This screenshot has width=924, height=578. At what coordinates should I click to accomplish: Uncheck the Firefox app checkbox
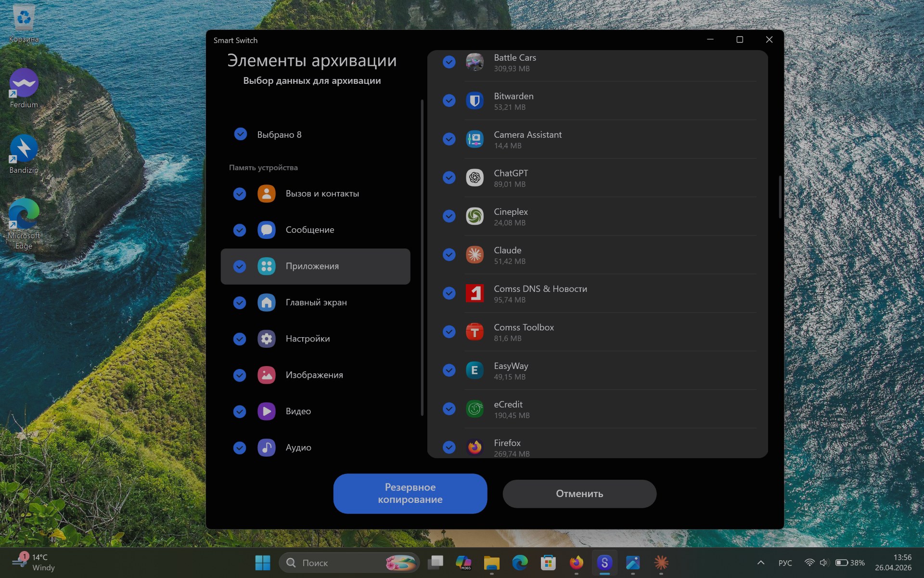449,447
